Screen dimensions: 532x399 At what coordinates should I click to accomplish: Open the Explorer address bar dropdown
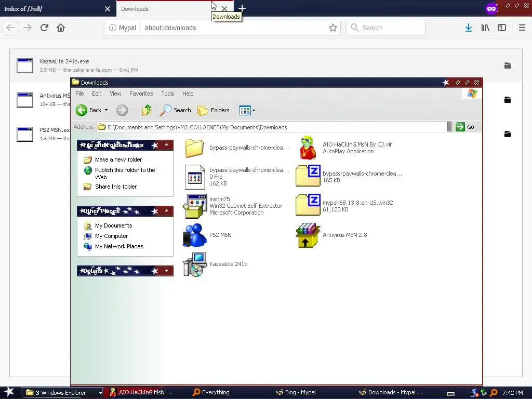(449, 127)
